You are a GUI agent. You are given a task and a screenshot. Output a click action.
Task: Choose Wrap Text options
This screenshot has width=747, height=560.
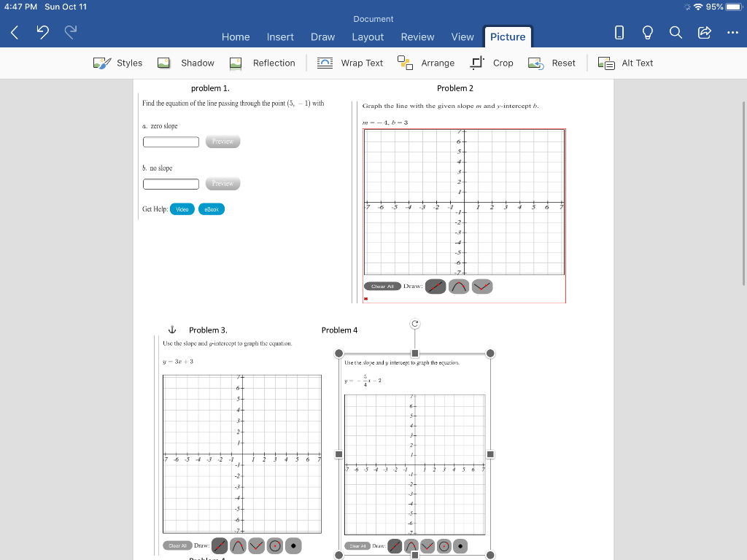click(350, 63)
